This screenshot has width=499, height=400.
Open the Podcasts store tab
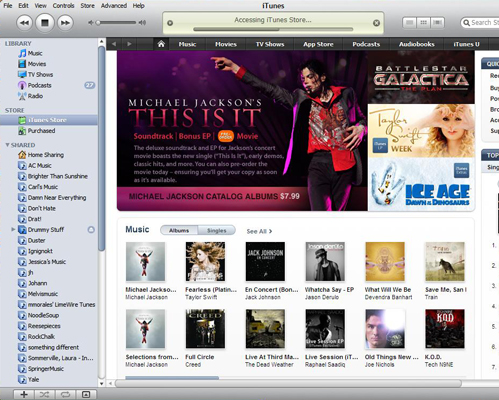(366, 44)
